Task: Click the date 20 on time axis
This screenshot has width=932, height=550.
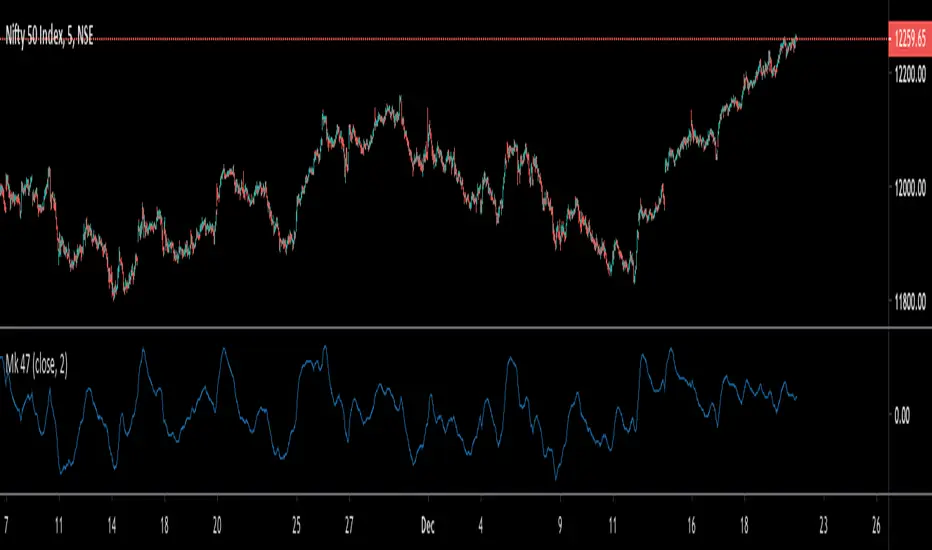Action: (217, 526)
